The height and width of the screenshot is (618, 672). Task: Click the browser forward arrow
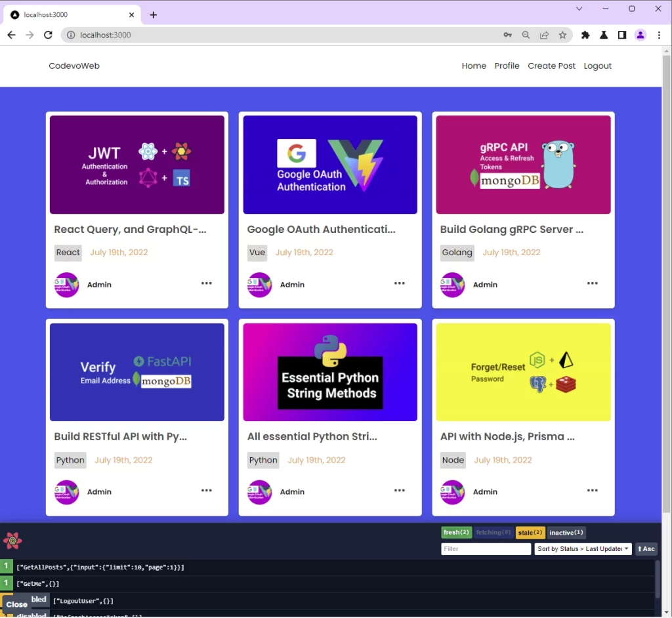coord(30,35)
